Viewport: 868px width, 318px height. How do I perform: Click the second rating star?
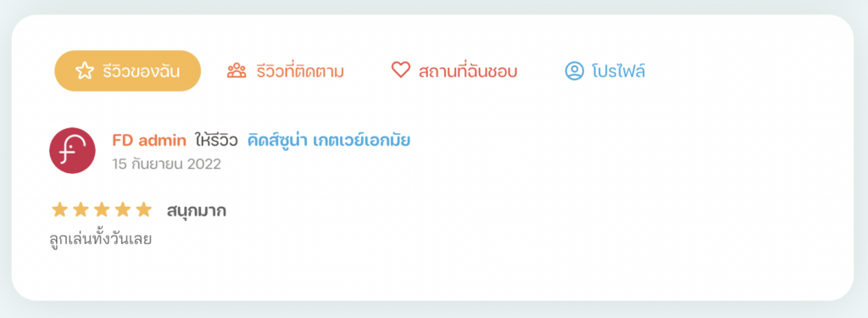coord(81,209)
